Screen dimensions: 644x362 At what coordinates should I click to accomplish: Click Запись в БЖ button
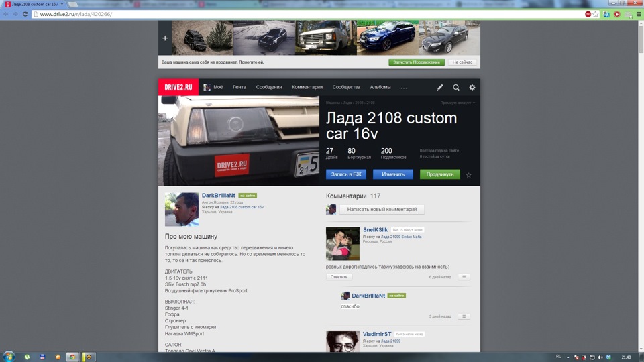click(346, 174)
